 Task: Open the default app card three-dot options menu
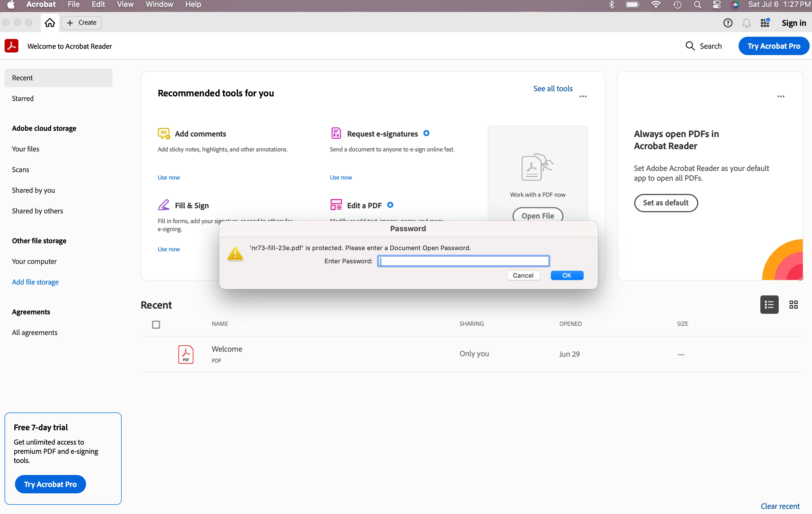781,96
